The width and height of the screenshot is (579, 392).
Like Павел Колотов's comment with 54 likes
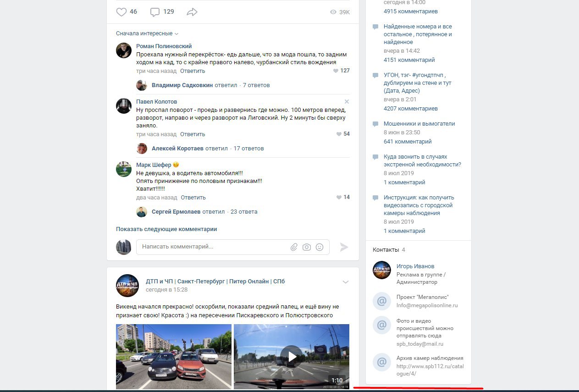click(x=339, y=134)
